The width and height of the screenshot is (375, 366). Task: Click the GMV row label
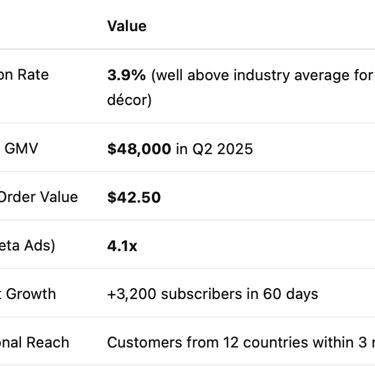[21, 148]
